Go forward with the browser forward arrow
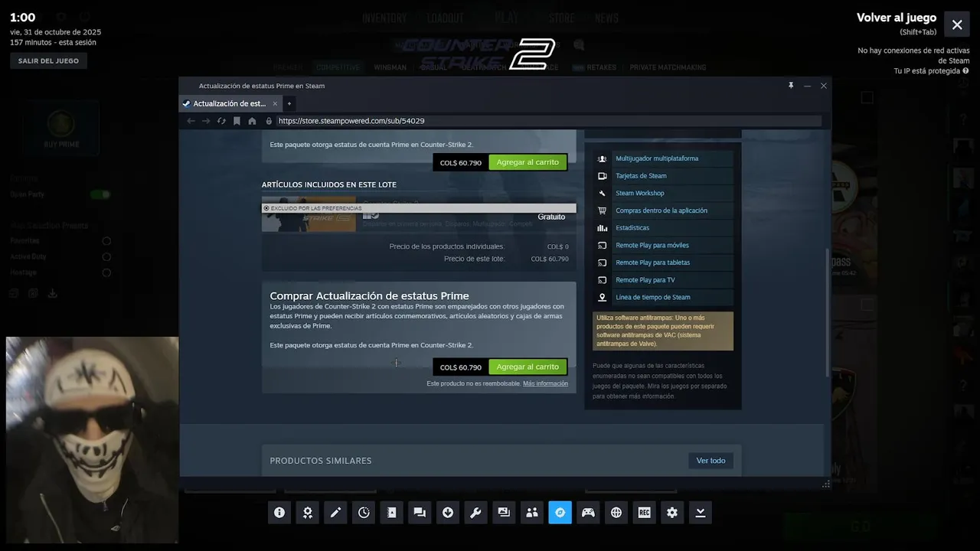The image size is (980, 551). point(206,121)
